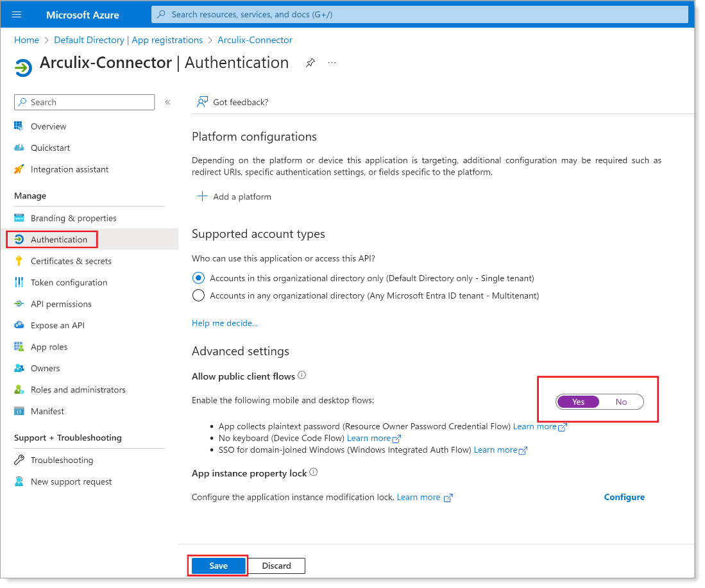Click Configure for app instance lock
This screenshot has width=705, height=588.
pyautogui.click(x=624, y=497)
